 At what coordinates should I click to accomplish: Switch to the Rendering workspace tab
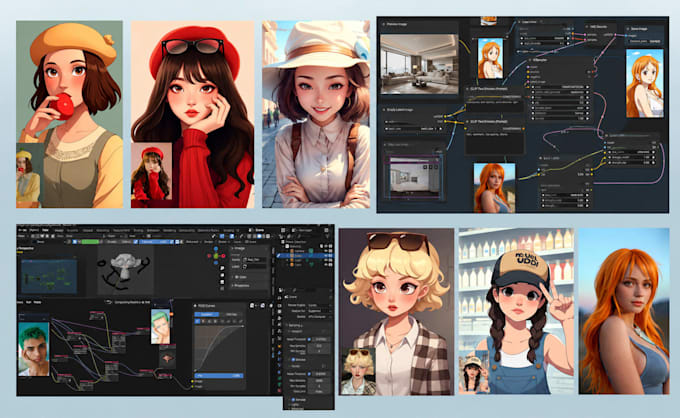(169, 230)
